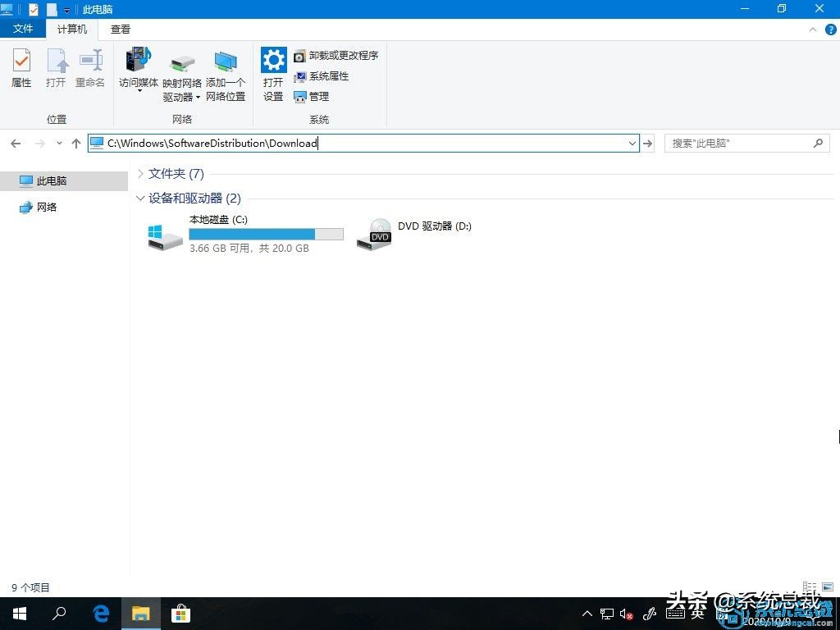Open the 文件 (File) menu
The width and height of the screenshot is (840, 630).
(23, 29)
